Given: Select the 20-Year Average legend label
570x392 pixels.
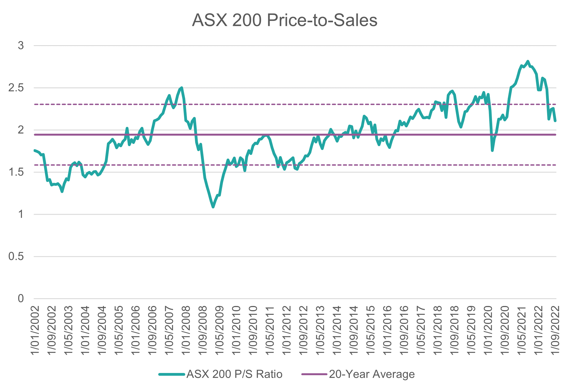Looking at the screenshot, I should click(372, 374).
